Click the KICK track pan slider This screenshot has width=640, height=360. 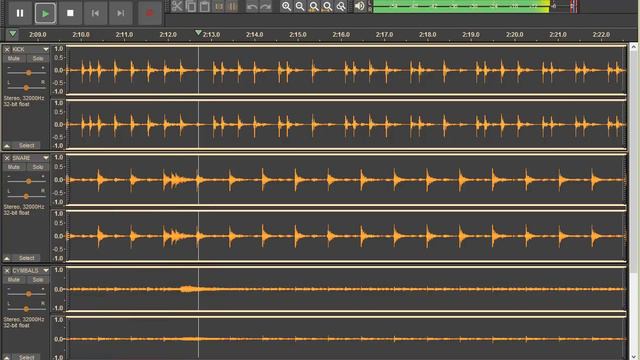coord(26,87)
